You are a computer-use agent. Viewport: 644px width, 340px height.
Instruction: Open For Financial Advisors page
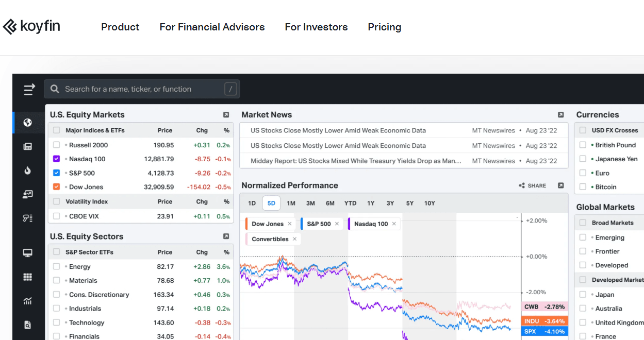pyautogui.click(x=212, y=27)
